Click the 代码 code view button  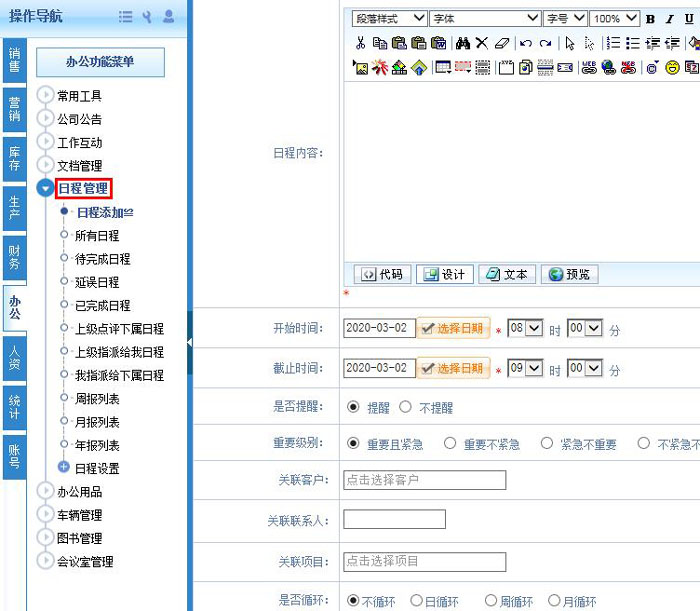point(381,274)
